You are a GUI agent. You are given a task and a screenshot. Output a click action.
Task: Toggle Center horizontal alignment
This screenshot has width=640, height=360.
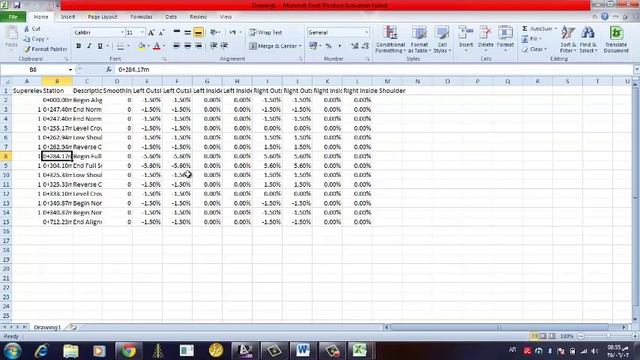click(x=187, y=46)
